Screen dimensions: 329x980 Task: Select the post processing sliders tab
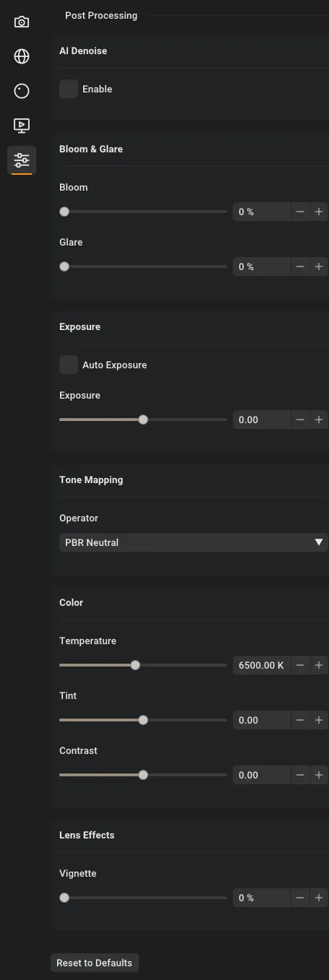[x=22, y=160]
